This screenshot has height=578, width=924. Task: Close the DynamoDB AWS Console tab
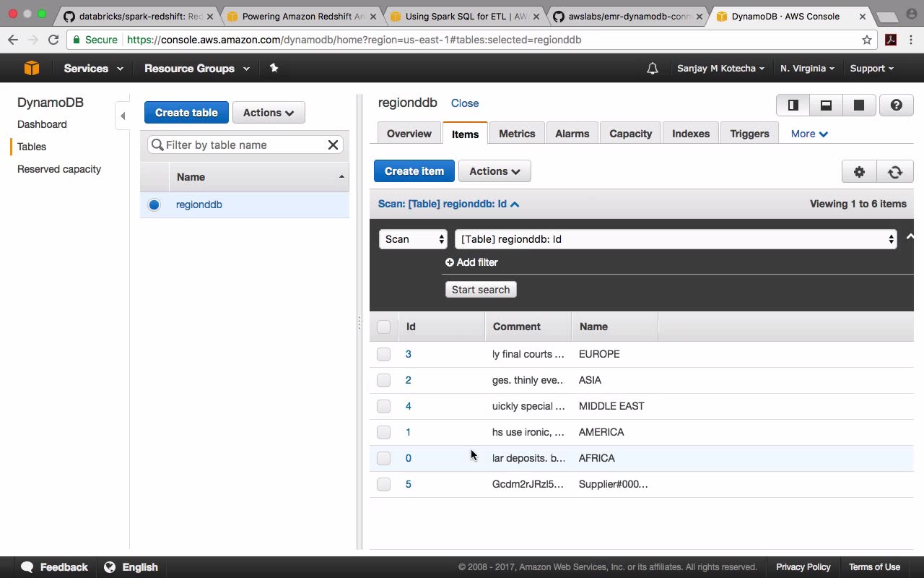click(x=862, y=16)
